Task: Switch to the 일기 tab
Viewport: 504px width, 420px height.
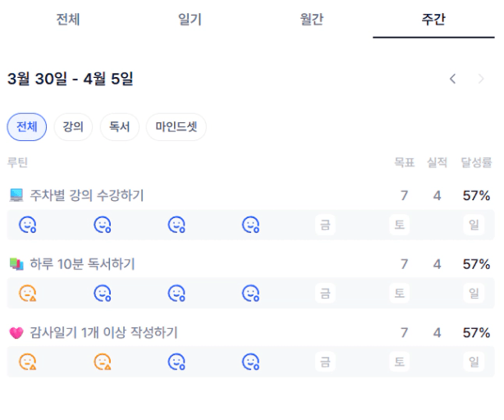Action: click(190, 20)
